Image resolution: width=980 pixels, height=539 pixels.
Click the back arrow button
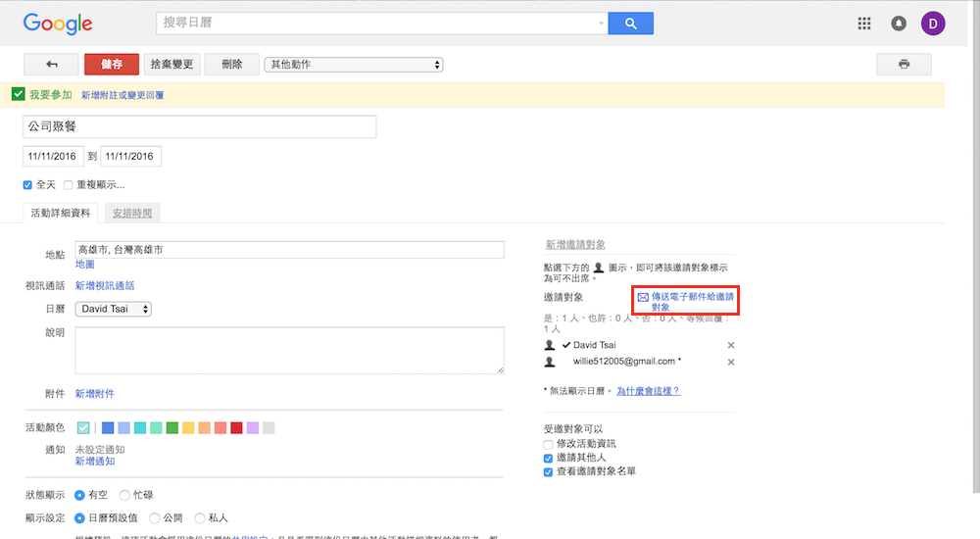click(x=51, y=65)
